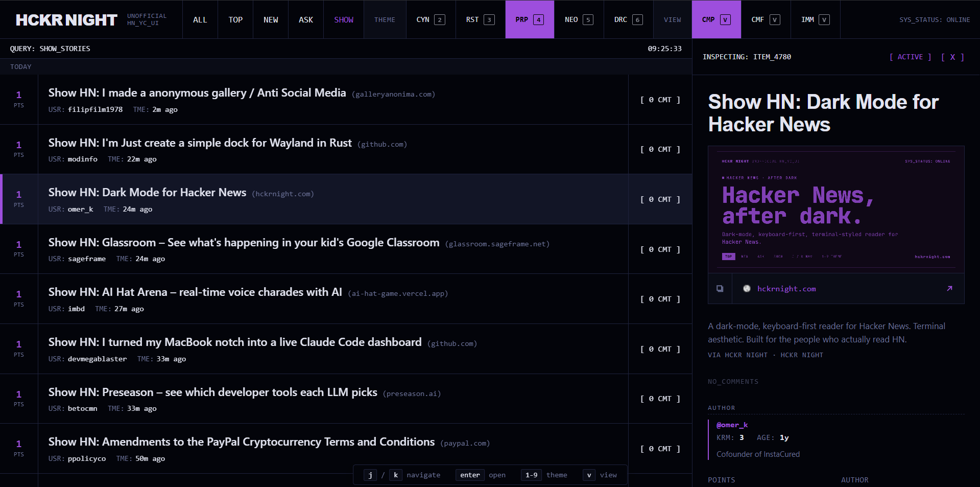Image resolution: width=980 pixels, height=487 pixels.
Task: Click the preseason.ai domain label
Action: (x=412, y=393)
